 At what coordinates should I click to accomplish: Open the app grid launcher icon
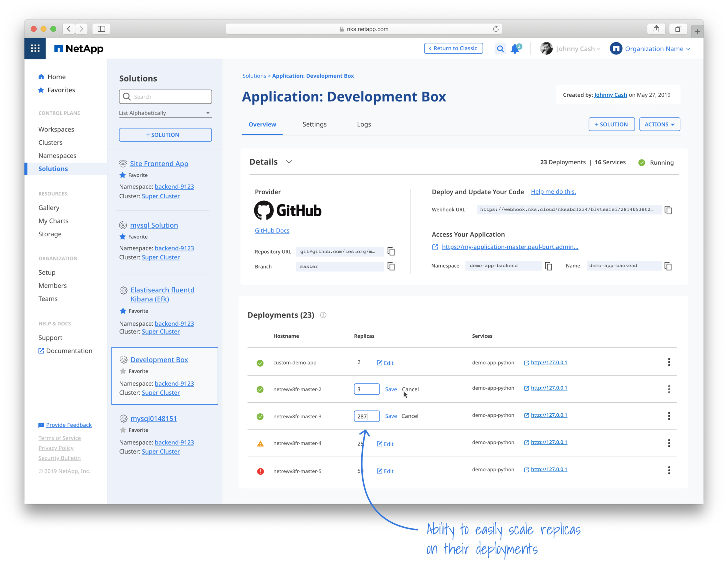pos(35,48)
